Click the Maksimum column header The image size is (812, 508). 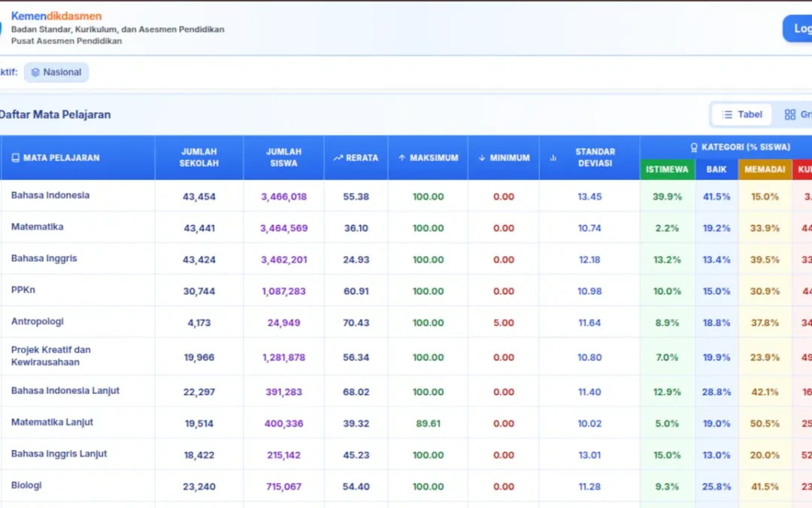pyautogui.click(x=428, y=157)
